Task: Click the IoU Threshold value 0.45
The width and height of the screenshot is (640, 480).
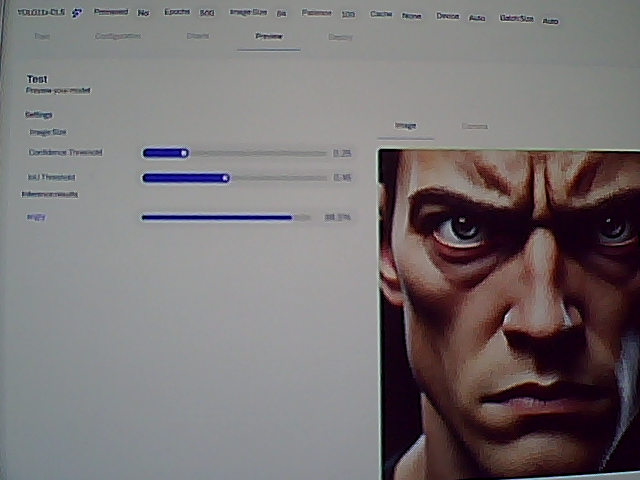Action: click(x=342, y=178)
